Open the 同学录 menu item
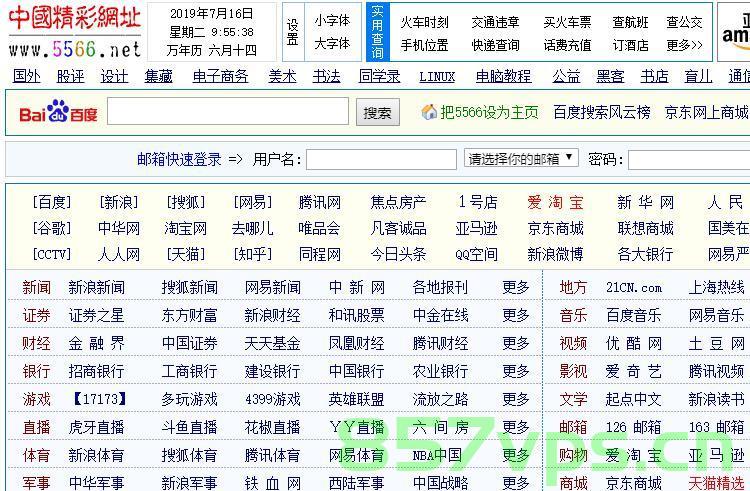Image resolution: width=750 pixels, height=491 pixels. [x=379, y=76]
